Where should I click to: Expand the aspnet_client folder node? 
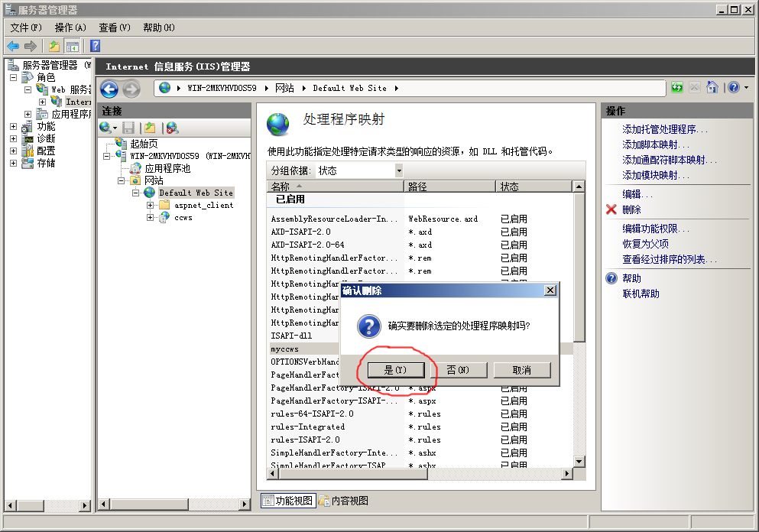pyautogui.click(x=151, y=205)
